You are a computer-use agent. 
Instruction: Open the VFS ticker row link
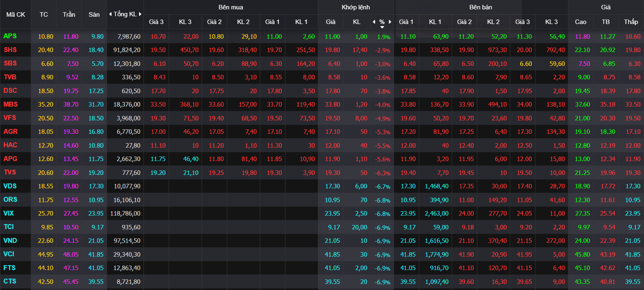coord(10,118)
